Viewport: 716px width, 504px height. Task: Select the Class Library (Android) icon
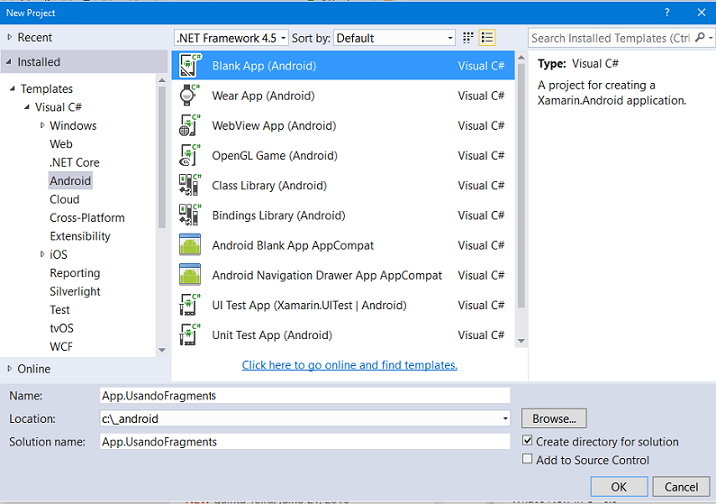click(190, 185)
